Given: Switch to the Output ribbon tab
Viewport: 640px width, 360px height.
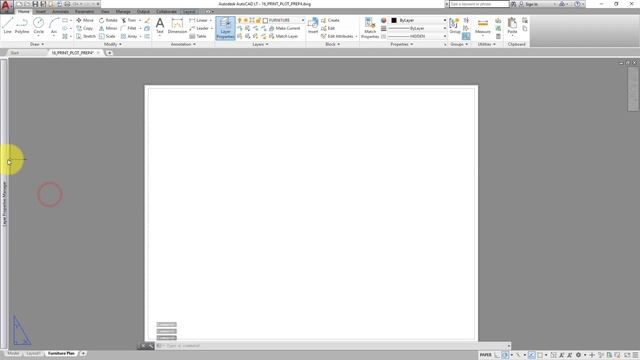Looking at the screenshot, I should (x=143, y=12).
